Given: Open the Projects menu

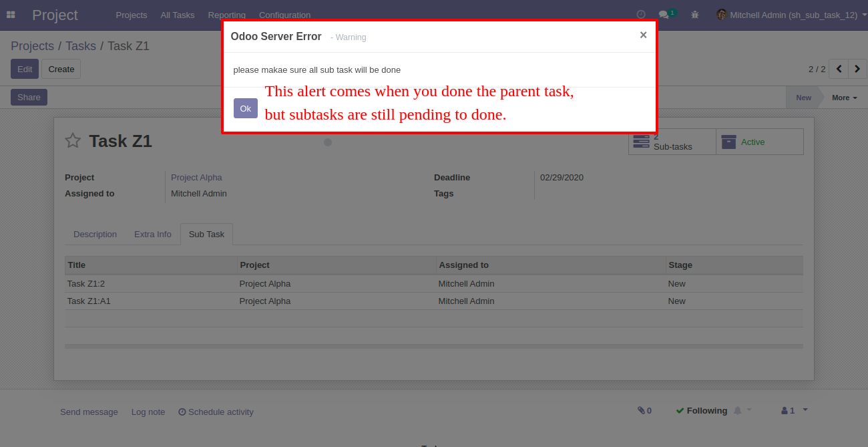Looking at the screenshot, I should (x=132, y=15).
